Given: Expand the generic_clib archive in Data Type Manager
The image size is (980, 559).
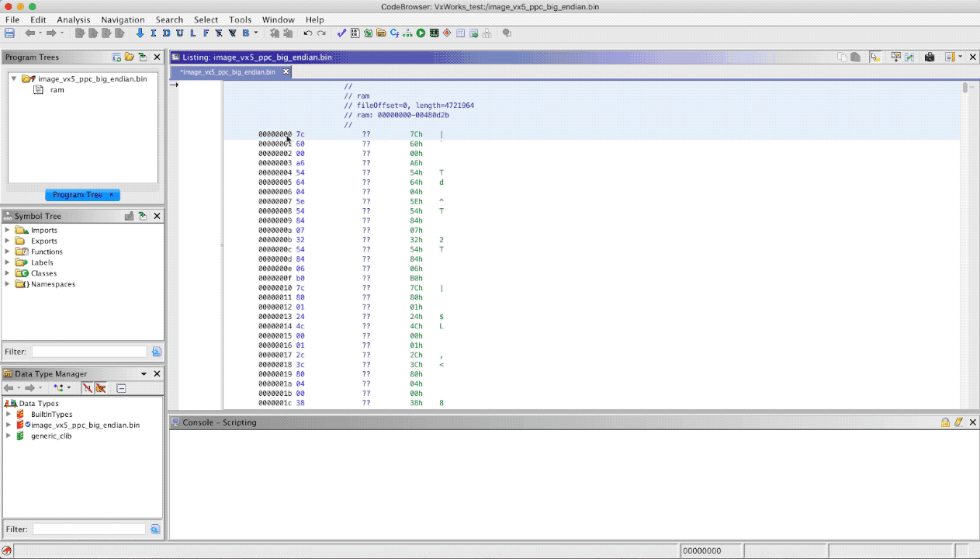Looking at the screenshot, I should coord(8,436).
